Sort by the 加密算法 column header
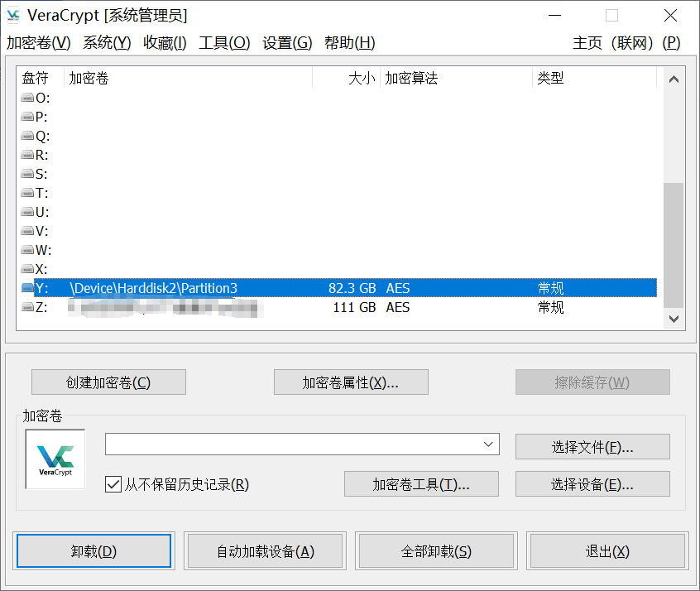Screen dimensions: 700x591 pyautogui.click(x=456, y=78)
